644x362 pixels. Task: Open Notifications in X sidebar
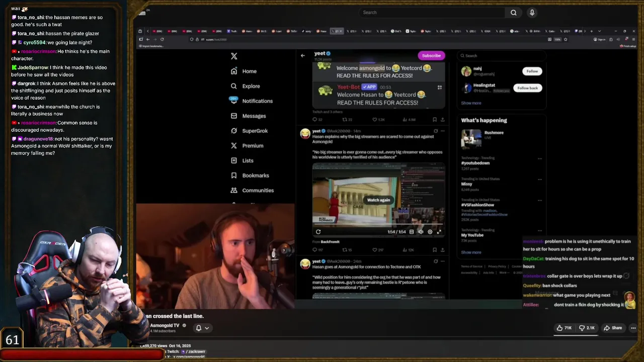[x=252, y=101]
